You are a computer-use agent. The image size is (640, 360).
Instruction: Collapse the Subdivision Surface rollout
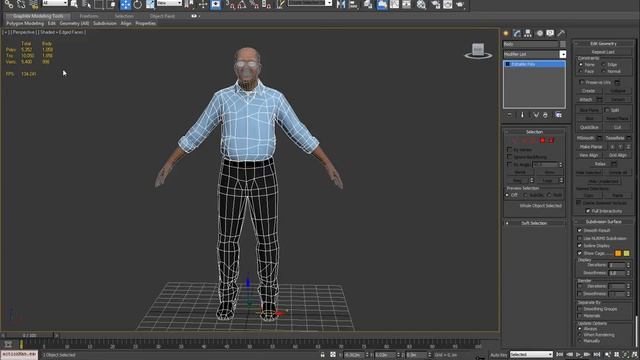[604, 222]
